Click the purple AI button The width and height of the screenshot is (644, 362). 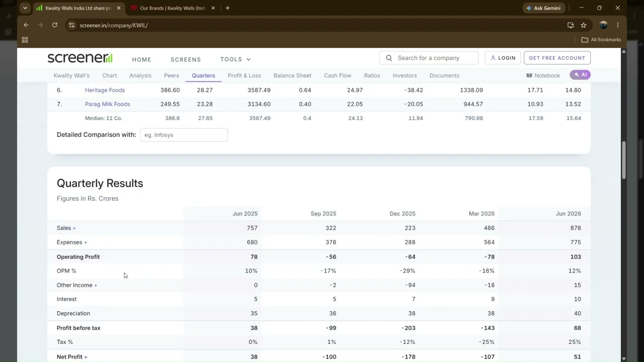coord(580,75)
